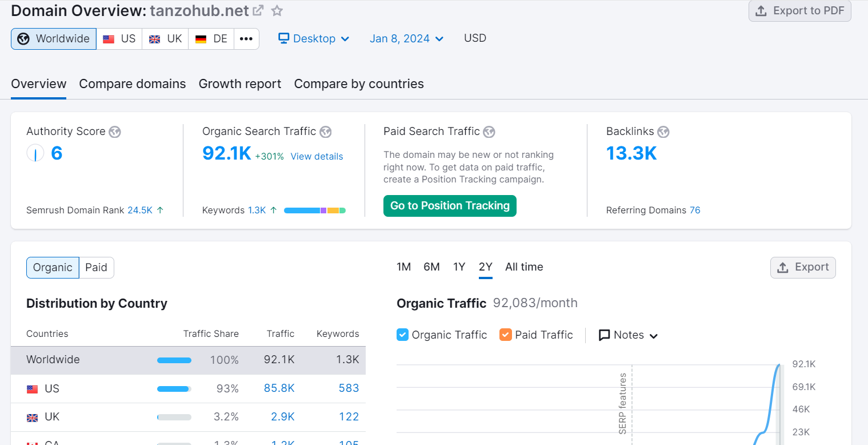
Task: Click the US flag in country table
Action: [33, 389]
